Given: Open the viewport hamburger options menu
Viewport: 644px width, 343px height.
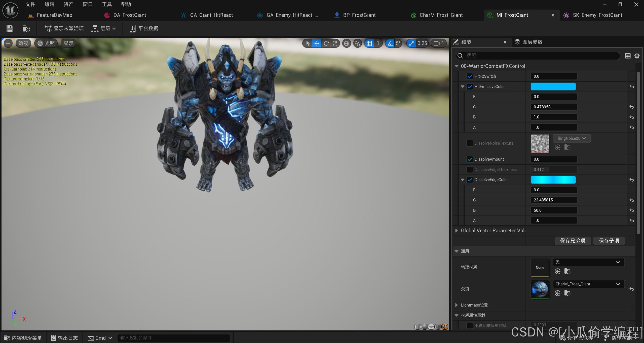Looking at the screenshot, I should pos(8,43).
